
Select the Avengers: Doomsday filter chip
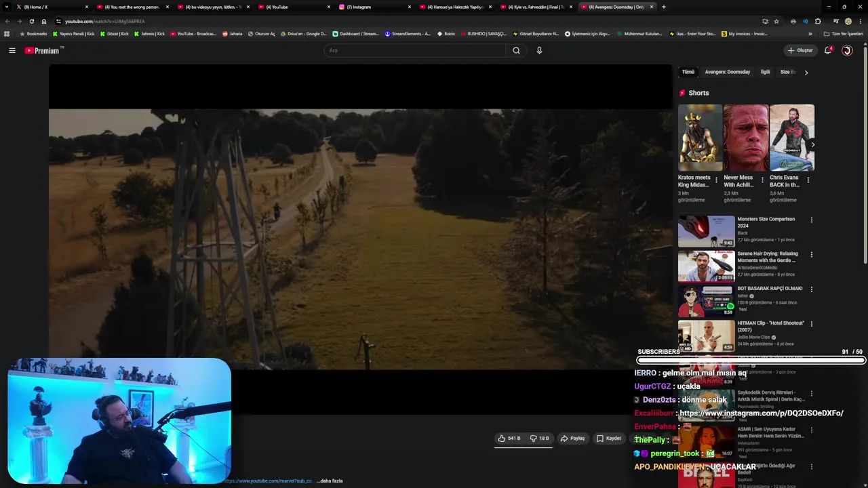point(727,72)
